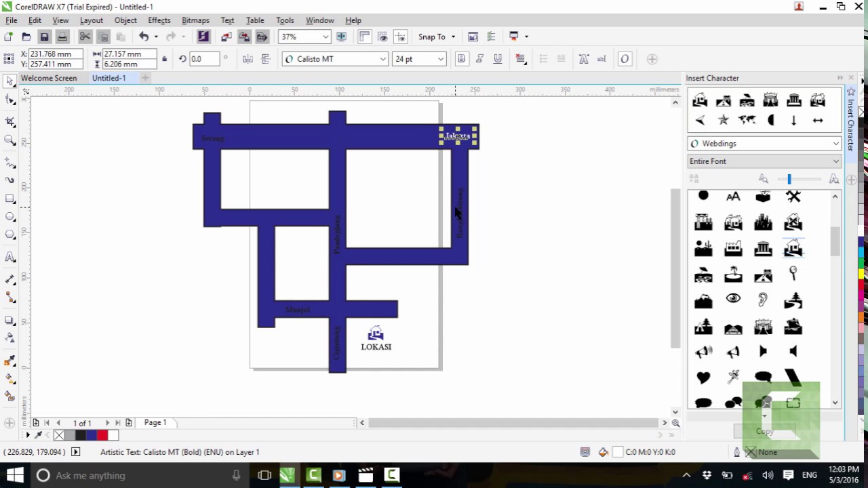Open the text alignment dropdown
This screenshot has height=488, width=868.
pyautogui.click(x=521, y=59)
